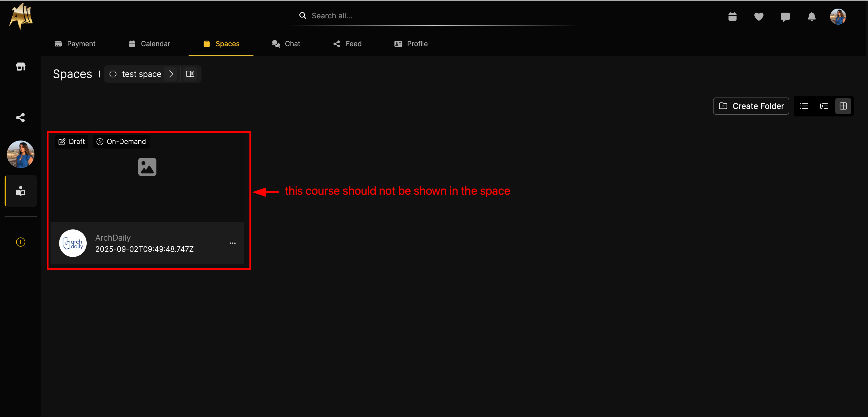Image resolution: width=868 pixels, height=417 pixels.
Task: Open favorites heart icon
Action: click(x=758, y=16)
